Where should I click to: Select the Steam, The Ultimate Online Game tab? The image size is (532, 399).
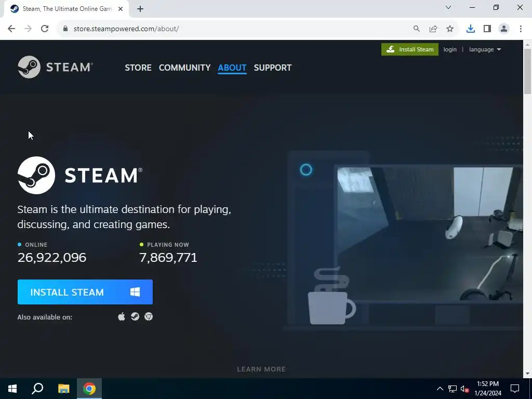point(66,9)
